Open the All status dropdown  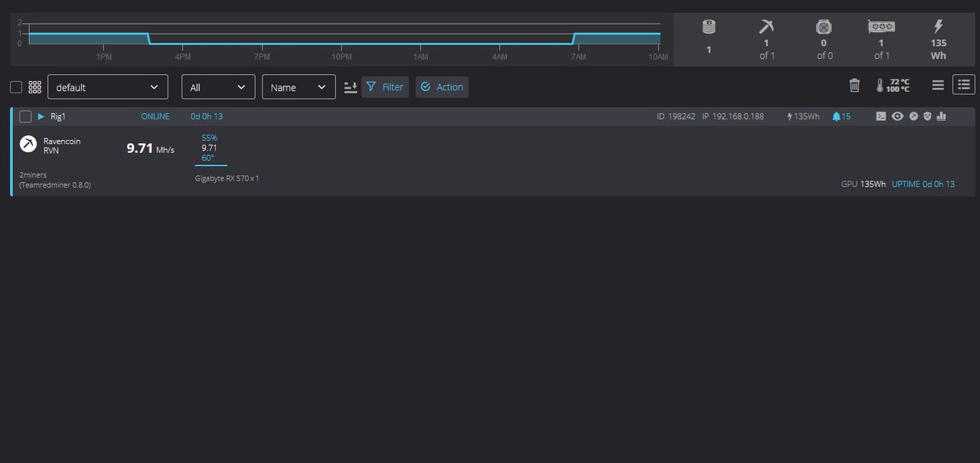point(218,87)
